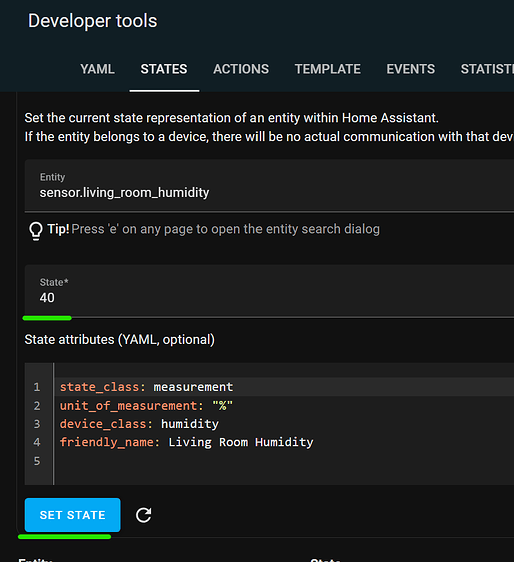Select the STATES tab
This screenshot has height=562, width=514.
click(164, 69)
